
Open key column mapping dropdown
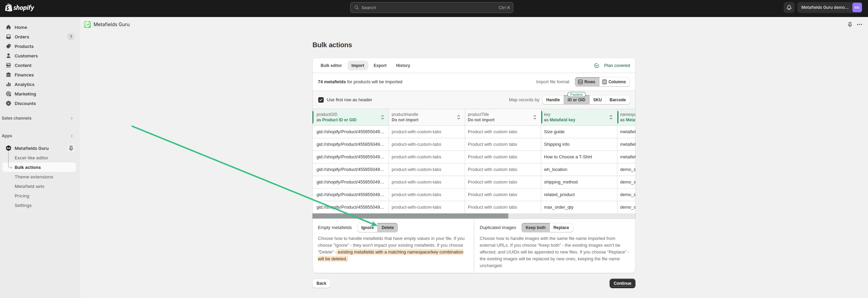(611, 117)
